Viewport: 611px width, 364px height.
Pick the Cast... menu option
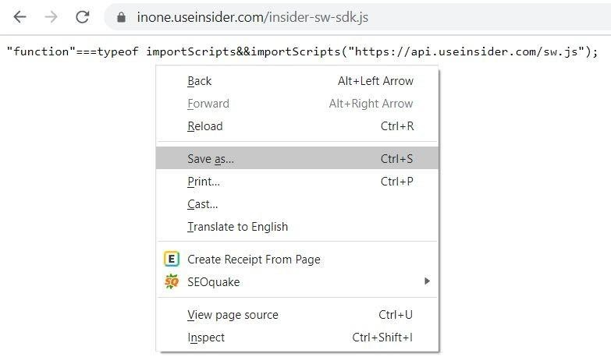[x=203, y=204]
